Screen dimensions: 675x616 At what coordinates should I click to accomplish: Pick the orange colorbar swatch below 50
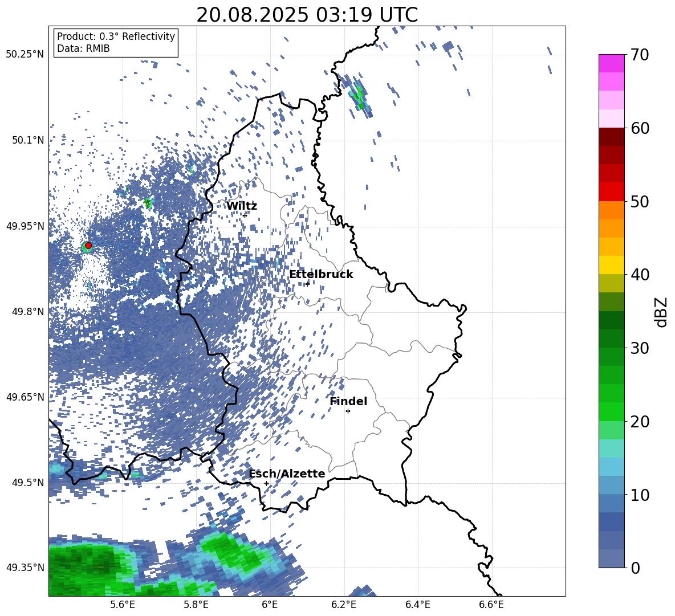(x=611, y=210)
